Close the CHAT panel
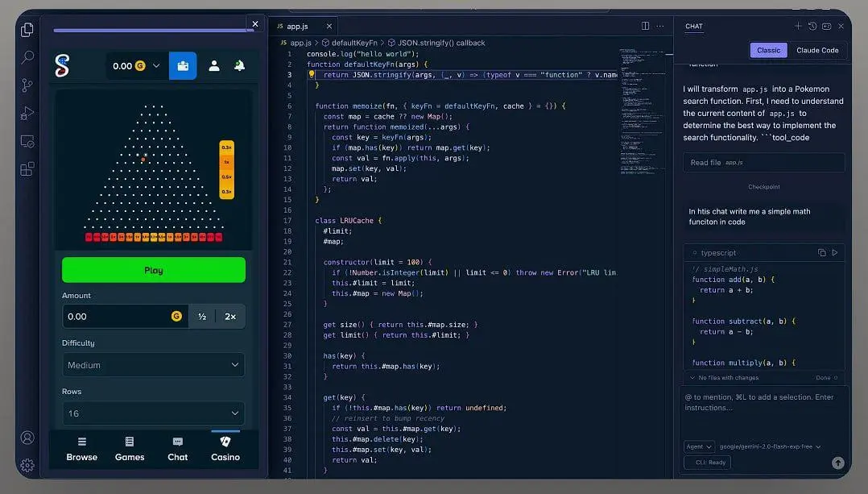The image size is (868, 494). (x=841, y=26)
